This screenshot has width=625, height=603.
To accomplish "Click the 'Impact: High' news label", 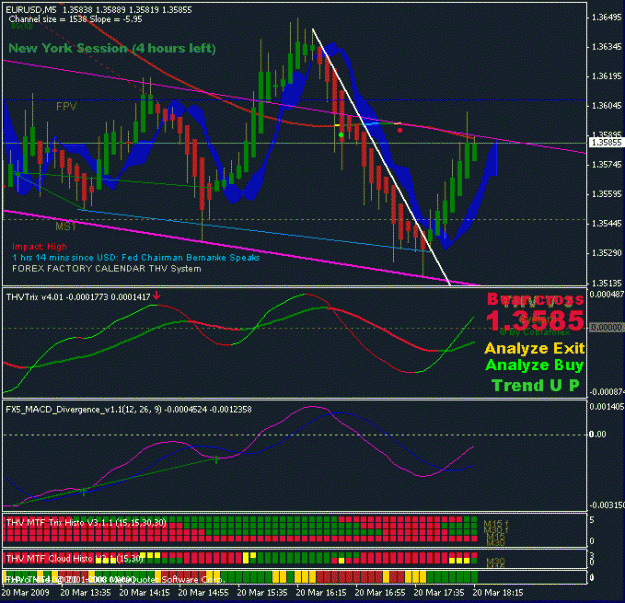I will [39, 247].
